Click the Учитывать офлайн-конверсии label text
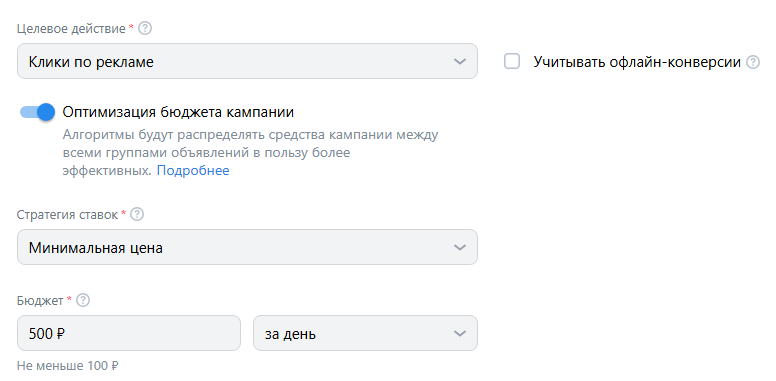The height and width of the screenshot is (381, 776). tap(637, 62)
